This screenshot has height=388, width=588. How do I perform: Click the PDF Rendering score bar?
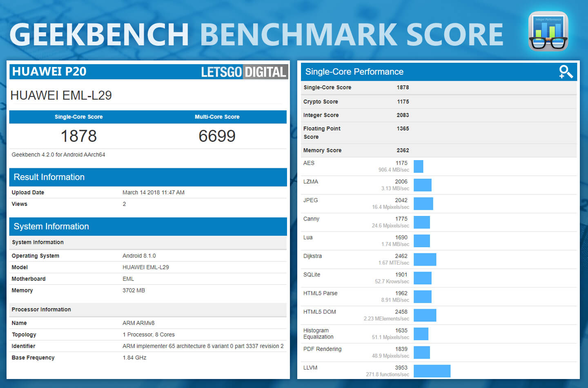(x=422, y=352)
